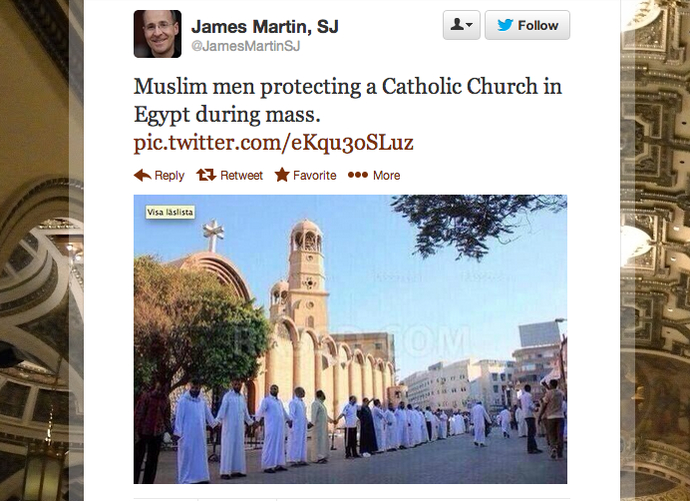Open the user actions dropdown arrow

(469, 25)
